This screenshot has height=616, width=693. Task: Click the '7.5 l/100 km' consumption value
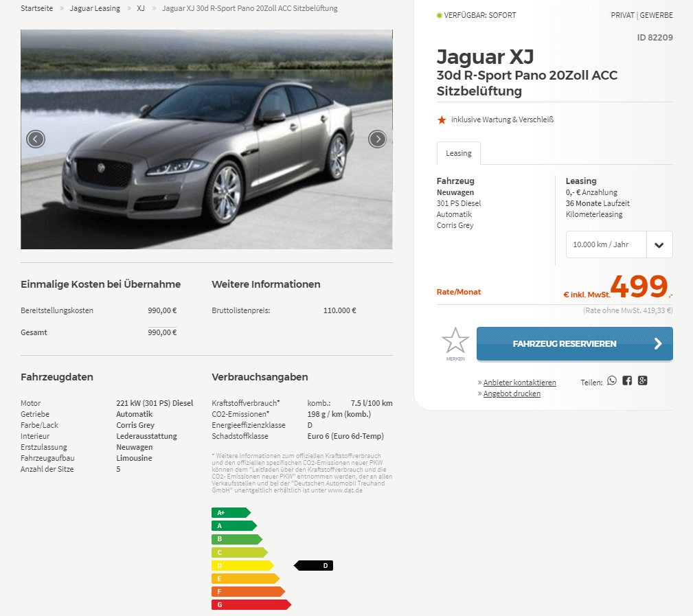[x=372, y=403]
